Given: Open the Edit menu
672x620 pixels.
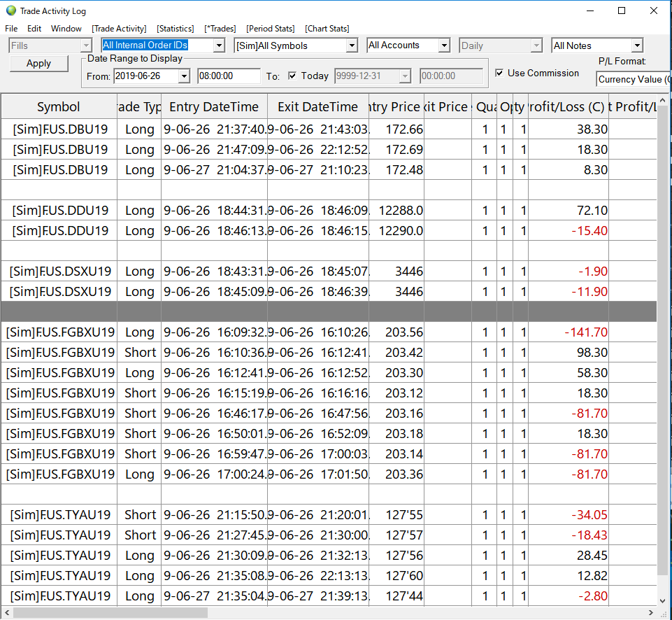Looking at the screenshot, I should pyautogui.click(x=34, y=29).
